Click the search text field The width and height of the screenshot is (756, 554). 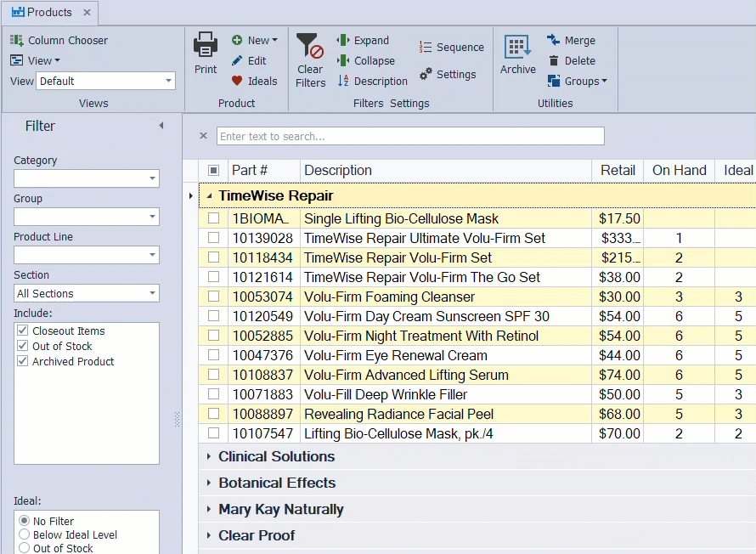click(x=410, y=136)
